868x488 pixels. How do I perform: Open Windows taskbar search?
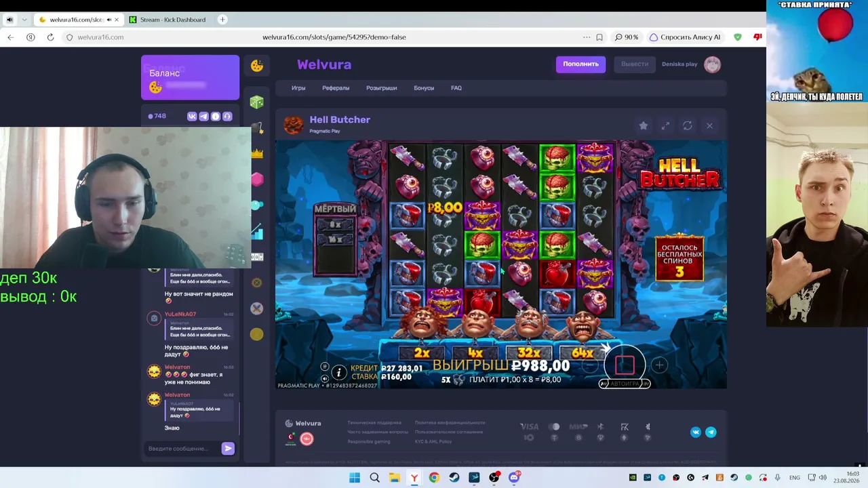[374, 478]
